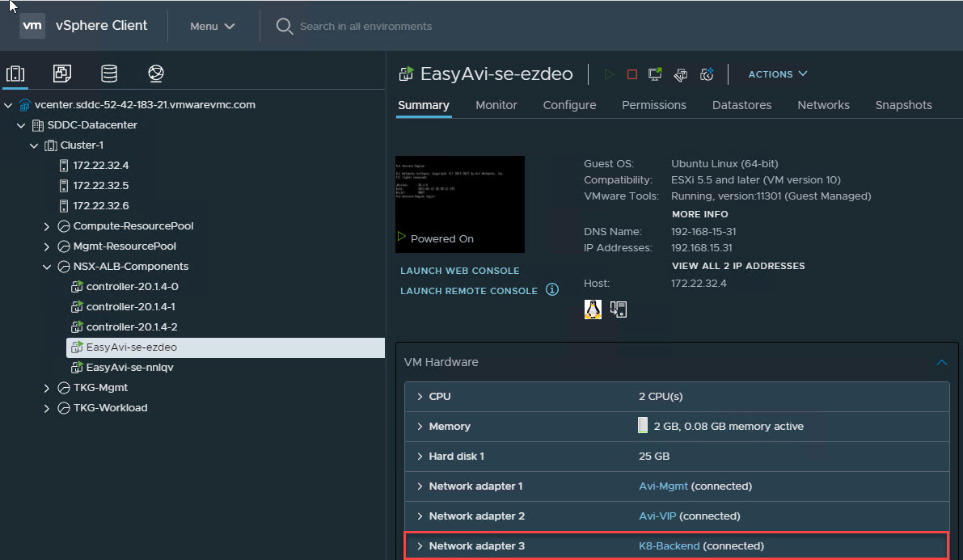Collapse the NSX-ALB-Components resource pool
Image resolution: width=963 pixels, height=560 pixels.
click(47, 267)
